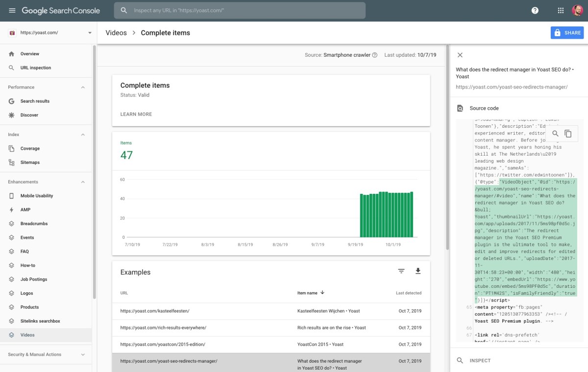
Task: Expand Security & Manual Actions section
Action: tap(83, 354)
